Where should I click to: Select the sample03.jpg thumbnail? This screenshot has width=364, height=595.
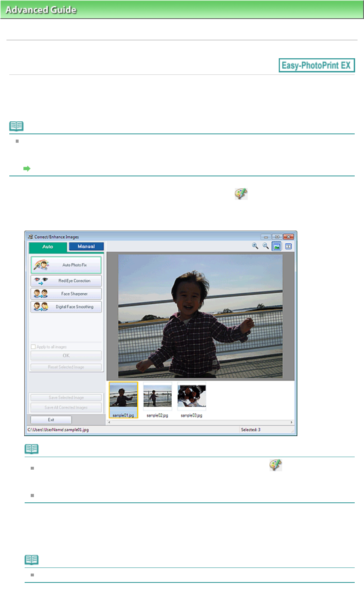point(191,400)
